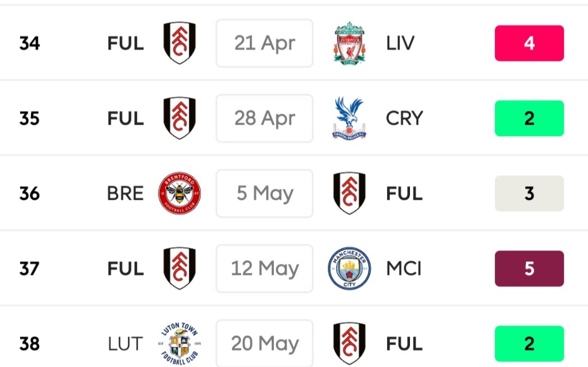Select the 5 May match date
Image resolution: width=588 pixels, height=367 pixels.
pyautogui.click(x=265, y=194)
